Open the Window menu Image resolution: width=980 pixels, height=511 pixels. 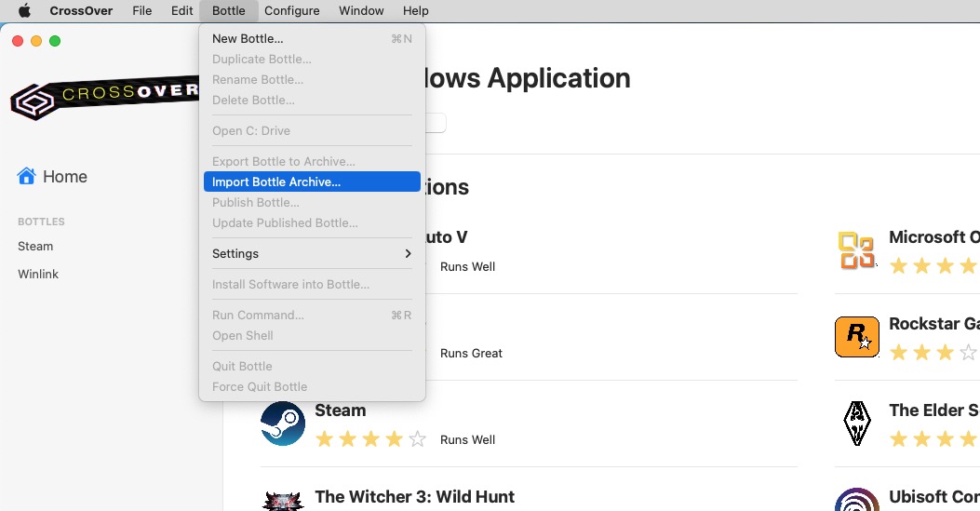(361, 11)
